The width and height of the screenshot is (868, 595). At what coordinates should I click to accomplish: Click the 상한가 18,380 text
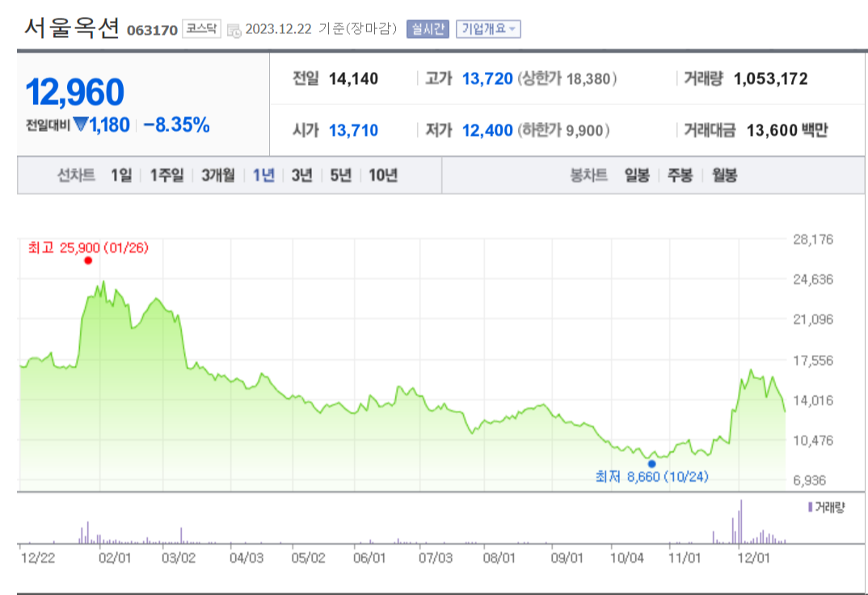(567, 78)
